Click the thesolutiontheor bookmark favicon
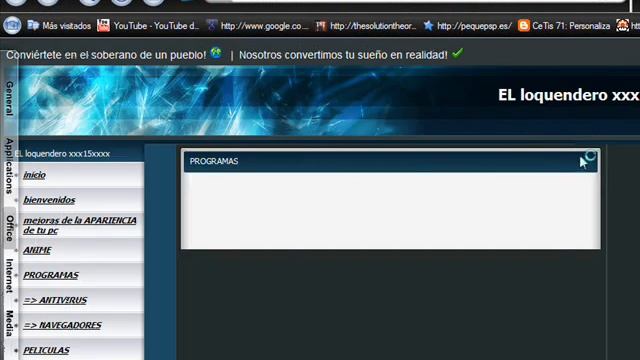640x360 pixels. [x=321, y=26]
